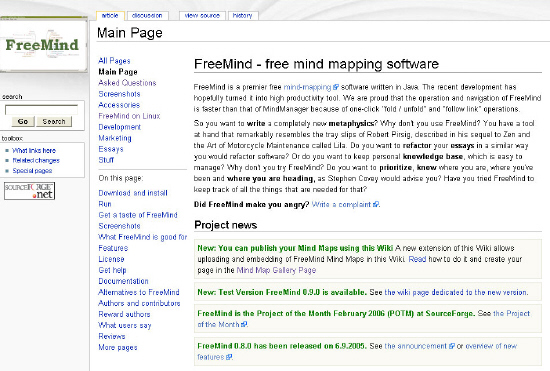This screenshot has width=550, height=371.
Task: Open the Accessories page link
Action: coord(119,105)
